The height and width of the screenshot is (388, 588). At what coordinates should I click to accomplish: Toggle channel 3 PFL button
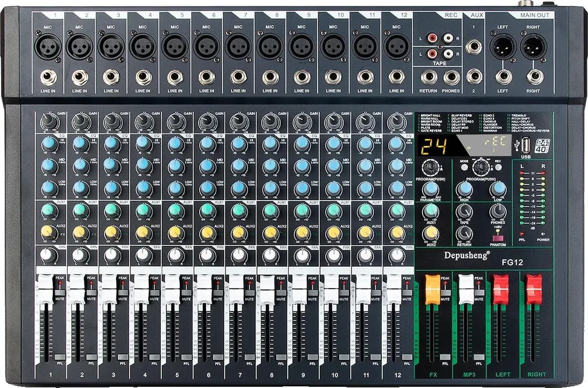click(123, 357)
